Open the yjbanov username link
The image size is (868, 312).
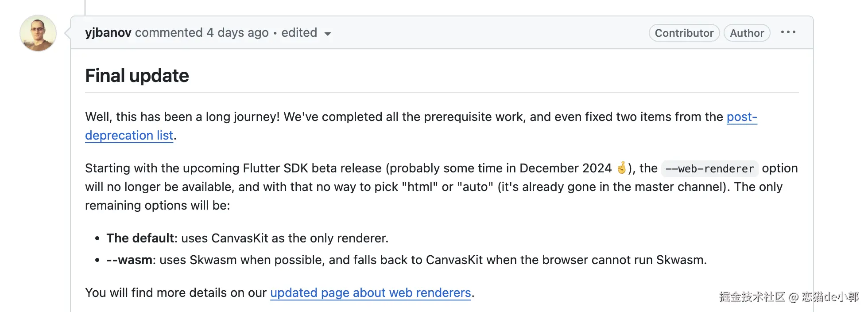[x=108, y=33]
